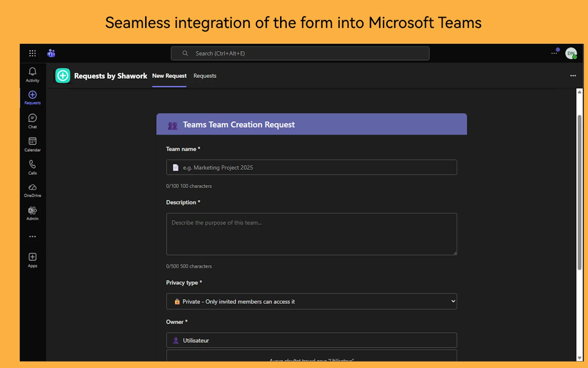Viewport: 588px width, 368px height.
Task: Click the Privacy type label
Action: [x=184, y=283]
